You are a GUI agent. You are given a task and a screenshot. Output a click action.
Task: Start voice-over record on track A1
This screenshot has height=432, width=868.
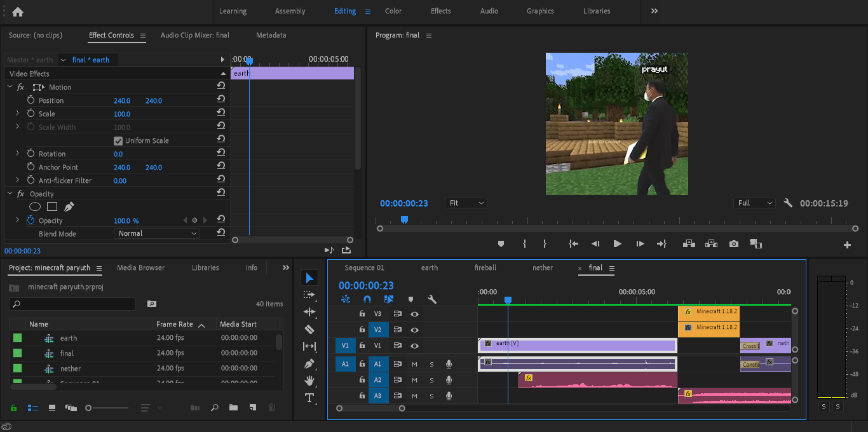(x=449, y=364)
